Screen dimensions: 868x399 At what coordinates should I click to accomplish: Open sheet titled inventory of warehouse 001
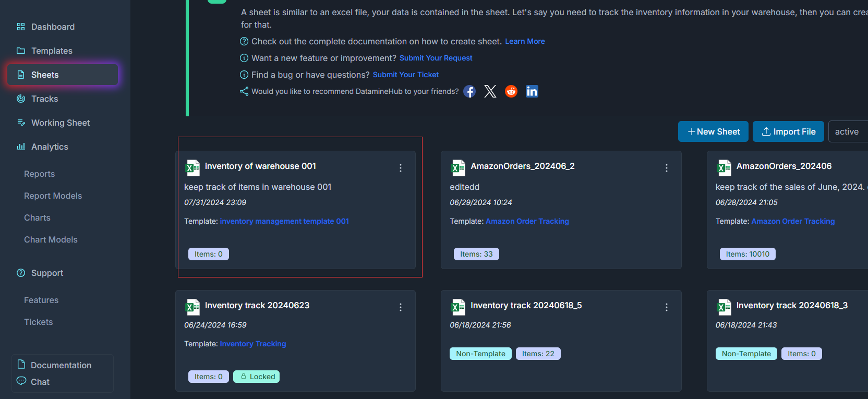click(260, 166)
